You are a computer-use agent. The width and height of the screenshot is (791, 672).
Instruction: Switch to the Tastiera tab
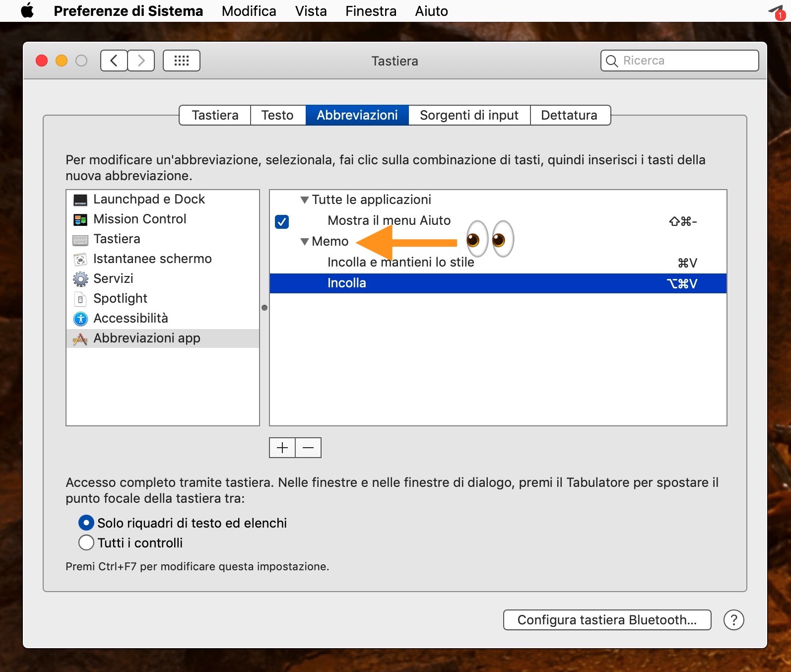pyautogui.click(x=215, y=115)
